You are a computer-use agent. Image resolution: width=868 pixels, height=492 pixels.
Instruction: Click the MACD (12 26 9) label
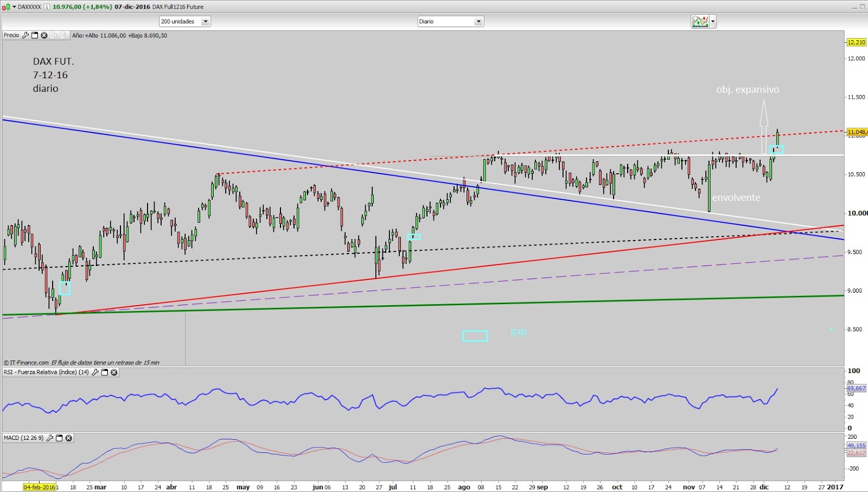coord(23,438)
